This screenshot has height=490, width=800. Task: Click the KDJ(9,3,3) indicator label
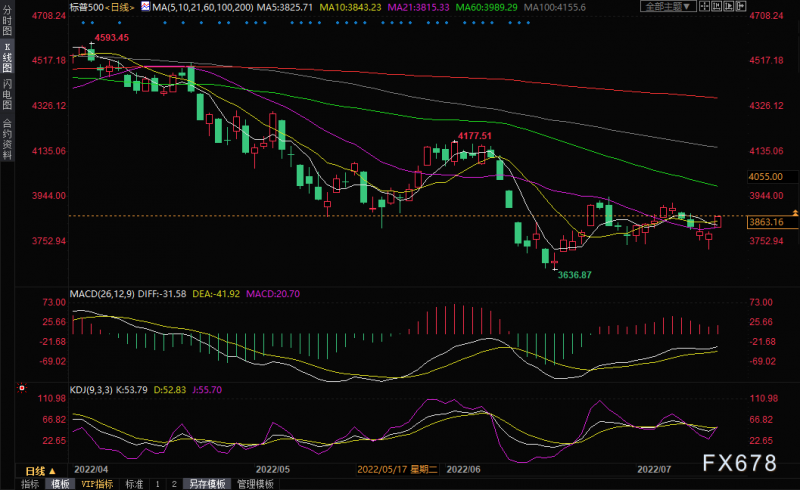pyautogui.click(x=91, y=389)
